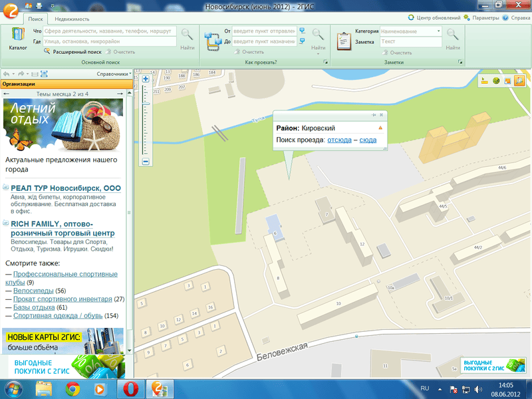Select the Организации panel header
532x399 pixels.
66,84
